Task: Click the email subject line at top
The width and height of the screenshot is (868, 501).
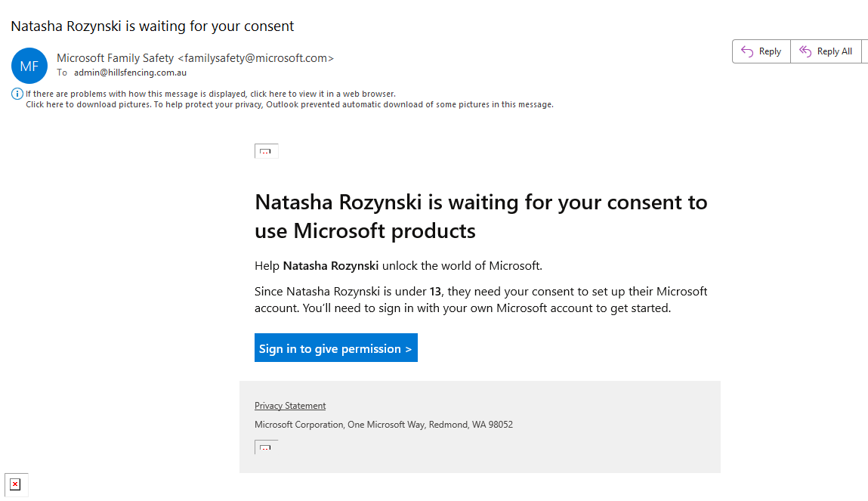Action: coord(153,26)
